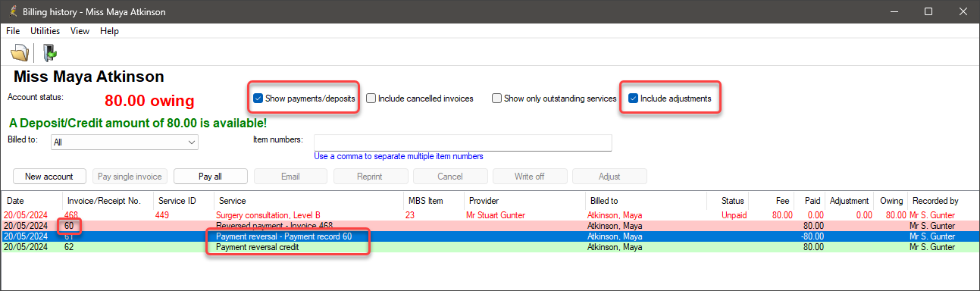Click the Pay all button
The image size is (980, 291).
(x=210, y=177)
